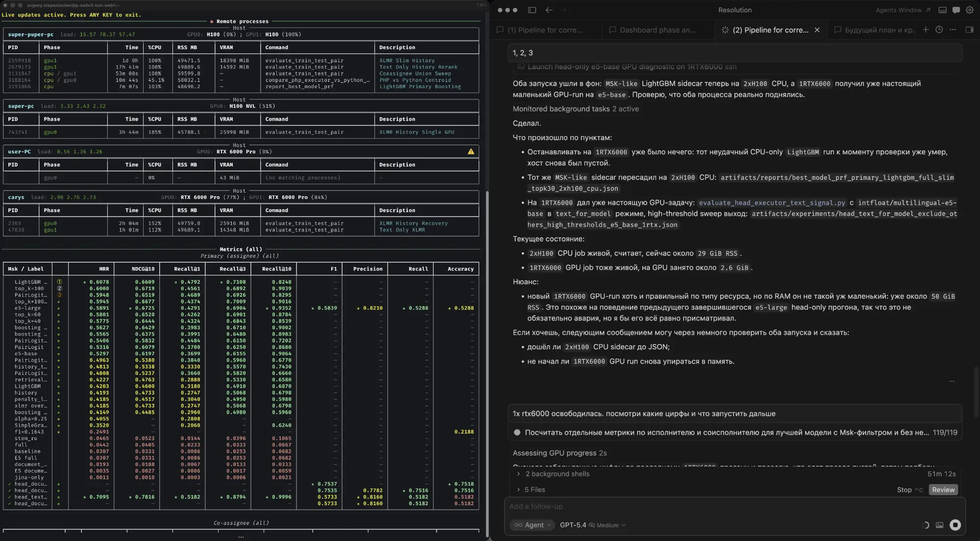
Task: Attach an image via the picture icon
Action: coord(939,525)
